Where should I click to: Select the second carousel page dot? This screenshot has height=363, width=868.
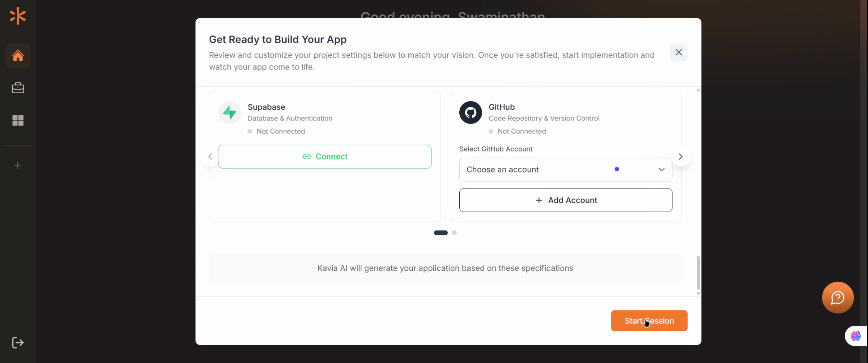454,233
